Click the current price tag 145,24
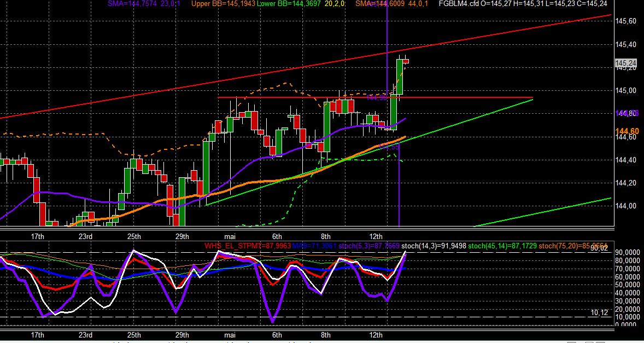This screenshot has width=644, height=343. click(x=626, y=63)
